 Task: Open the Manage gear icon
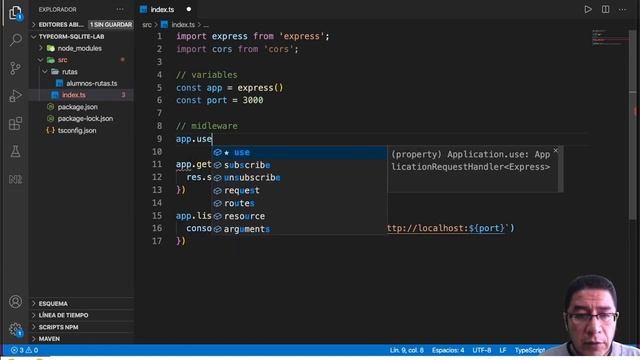point(16,329)
